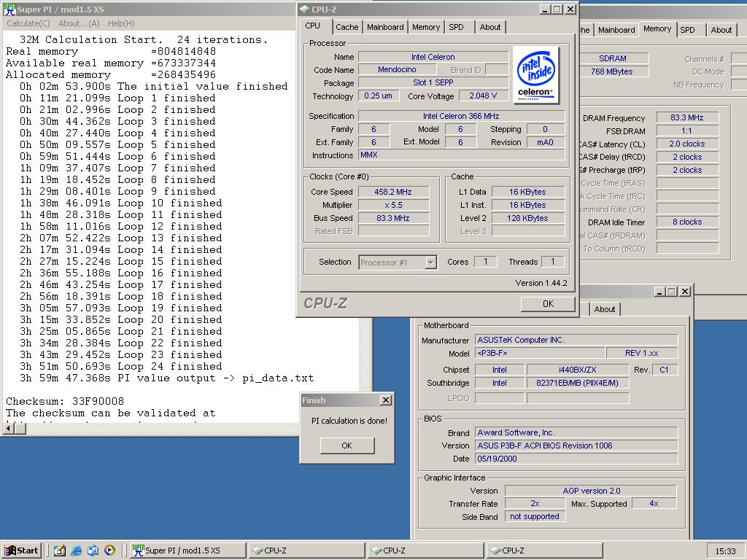Click the Bus Speed value 83.3 MHz
This screenshot has width=747, height=560.
(x=393, y=218)
